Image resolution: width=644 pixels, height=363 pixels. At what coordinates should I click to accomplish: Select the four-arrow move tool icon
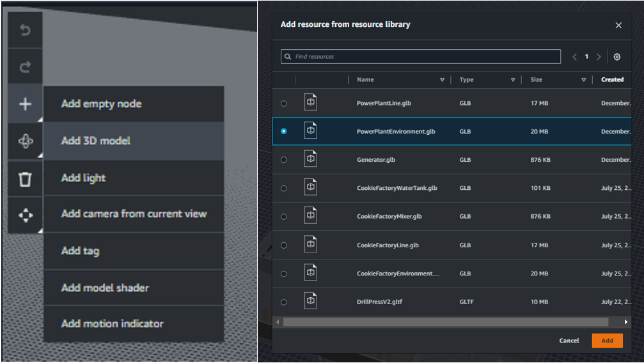(x=26, y=215)
